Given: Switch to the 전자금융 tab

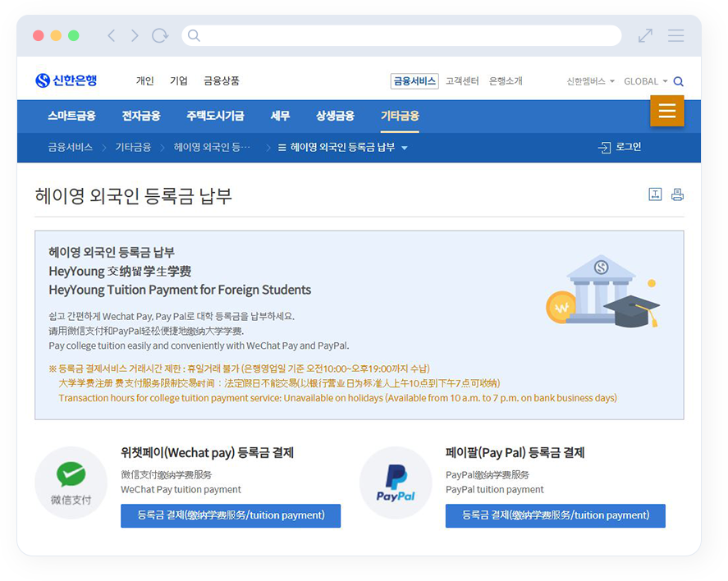Looking at the screenshot, I should pyautogui.click(x=141, y=116).
